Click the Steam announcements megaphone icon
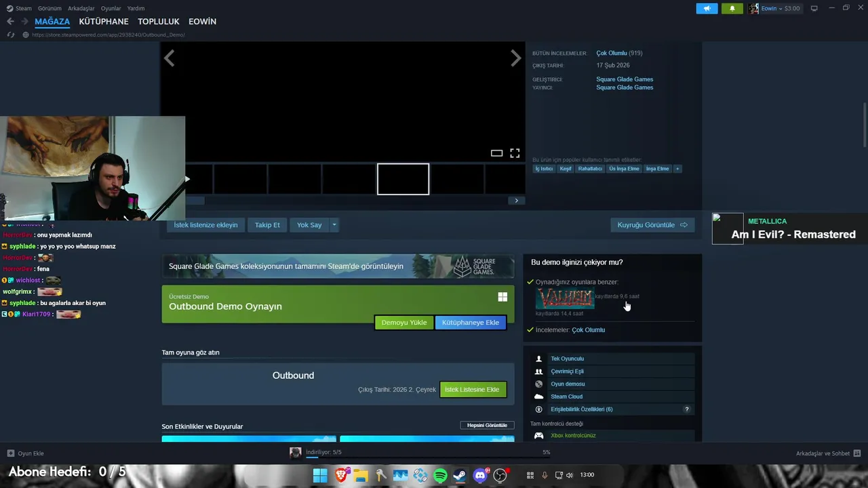The height and width of the screenshot is (488, 868). point(707,8)
